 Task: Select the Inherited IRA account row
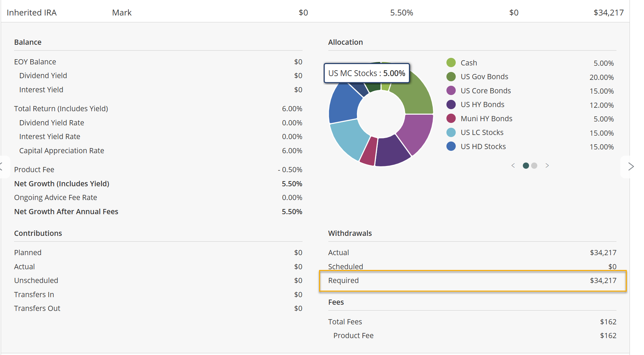coord(315,13)
